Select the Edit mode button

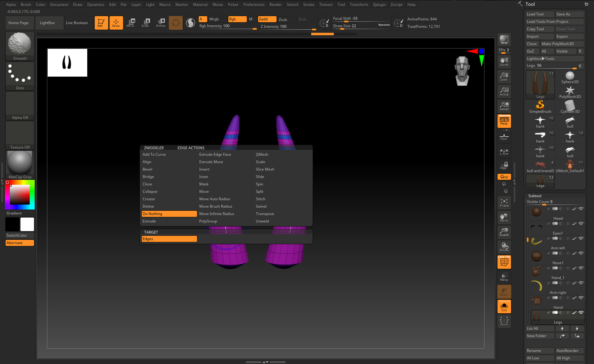click(x=101, y=23)
